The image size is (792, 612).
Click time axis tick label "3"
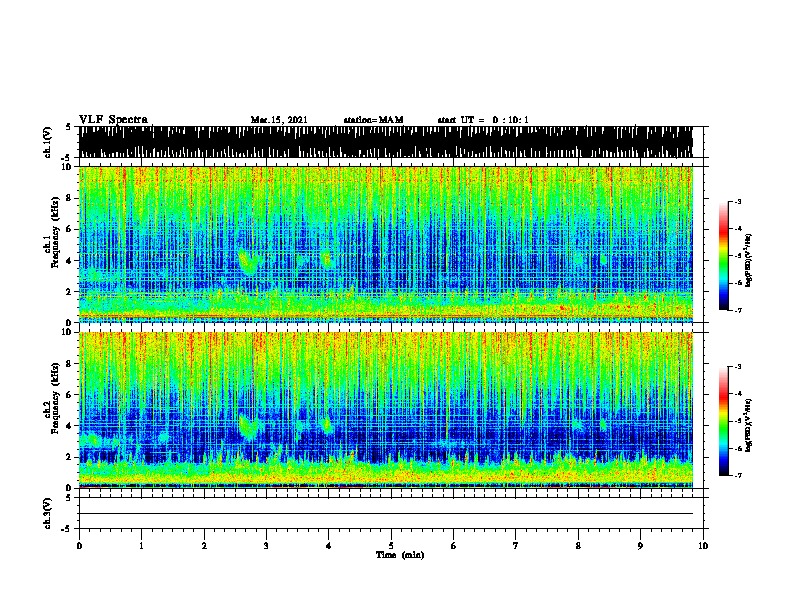click(266, 546)
